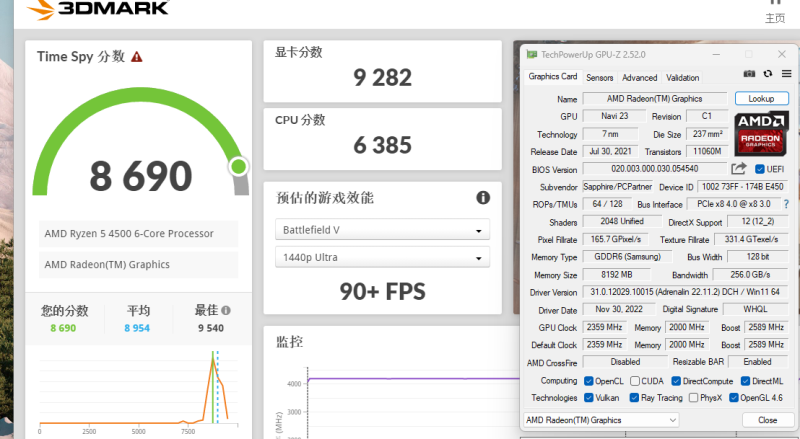Click the 6 385 CPU score
The height and width of the screenshot is (439, 800).
[x=382, y=145]
